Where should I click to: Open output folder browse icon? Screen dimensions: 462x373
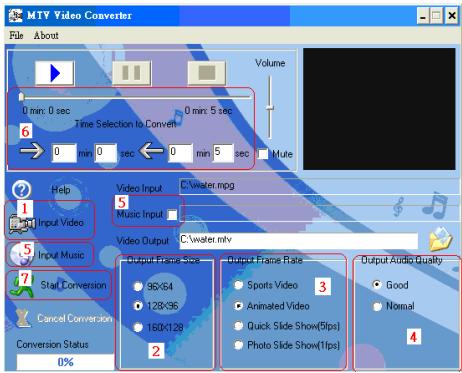click(441, 239)
